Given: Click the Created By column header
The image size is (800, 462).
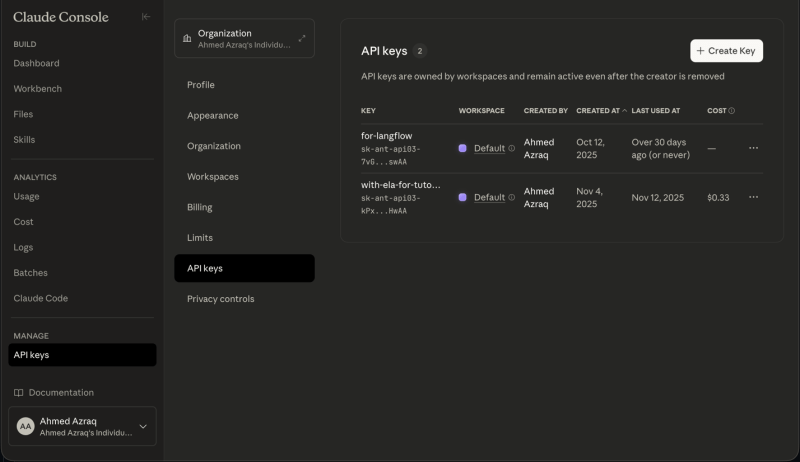Looking at the screenshot, I should pyautogui.click(x=545, y=111).
